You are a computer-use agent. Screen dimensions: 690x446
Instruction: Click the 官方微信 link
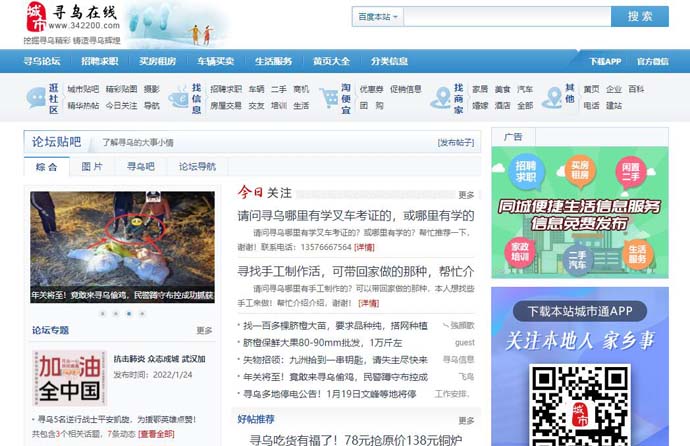pyautogui.click(x=653, y=62)
